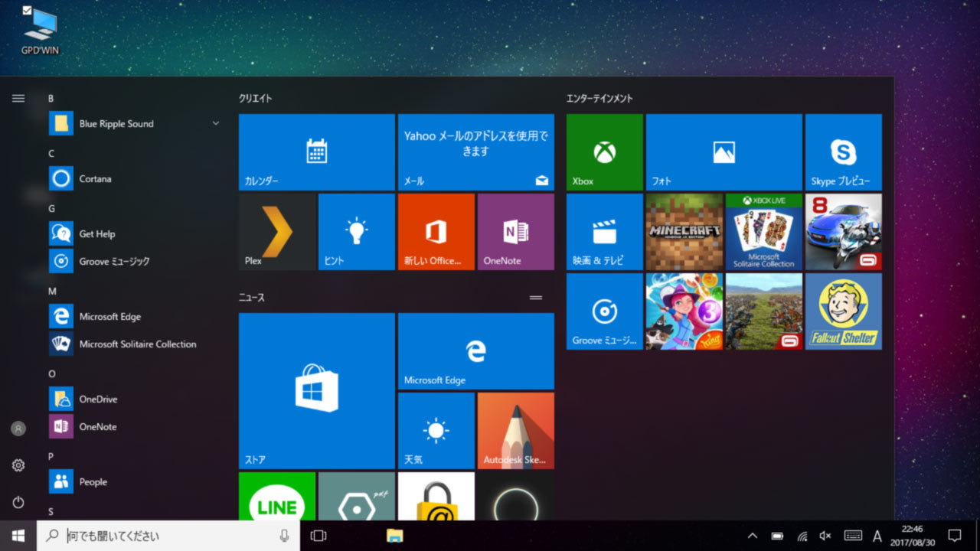This screenshot has height=551, width=980.
Task: Open People from the app list
Action: 136,481
